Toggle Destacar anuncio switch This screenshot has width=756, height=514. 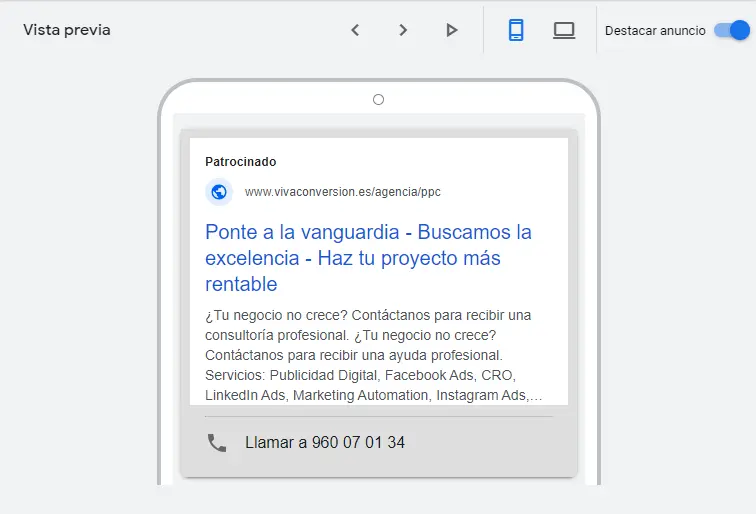click(x=732, y=31)
